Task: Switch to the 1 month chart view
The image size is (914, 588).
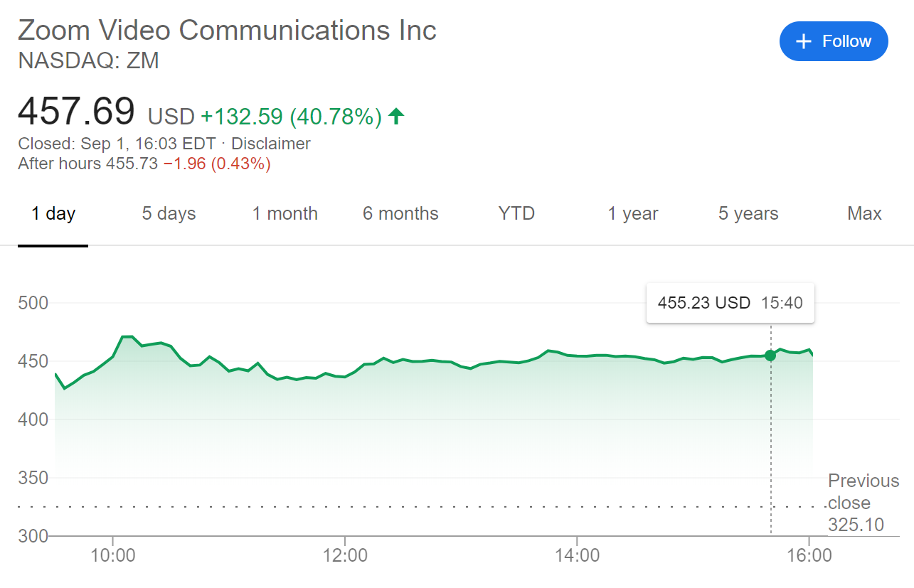Action: 284,213
